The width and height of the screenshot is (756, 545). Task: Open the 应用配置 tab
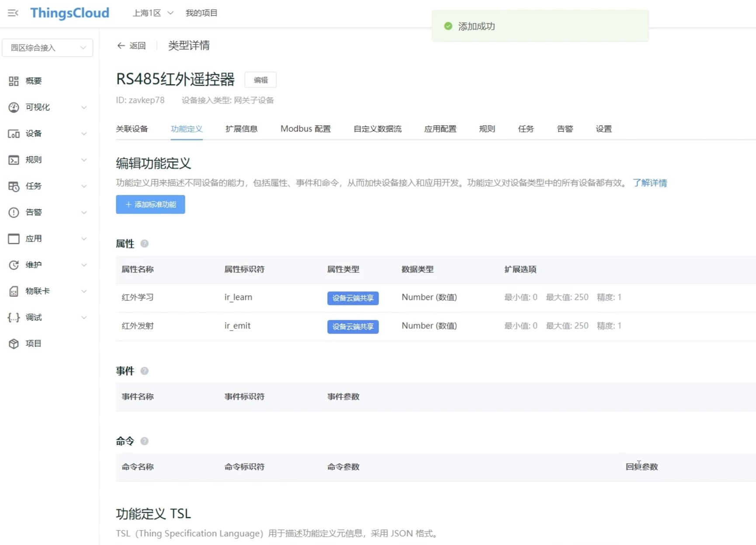[x=440, y=129]
